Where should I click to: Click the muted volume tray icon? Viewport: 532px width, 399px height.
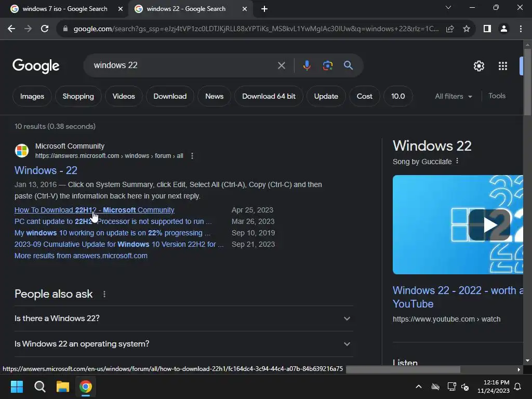(x=465, y=387)
